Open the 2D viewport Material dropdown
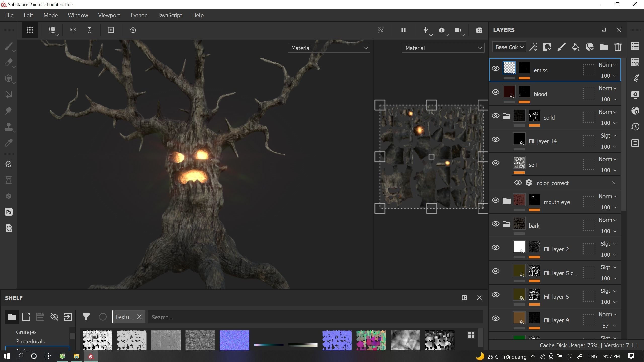Image resolution: width=644 pixels, height=362 pixels. 443,48
